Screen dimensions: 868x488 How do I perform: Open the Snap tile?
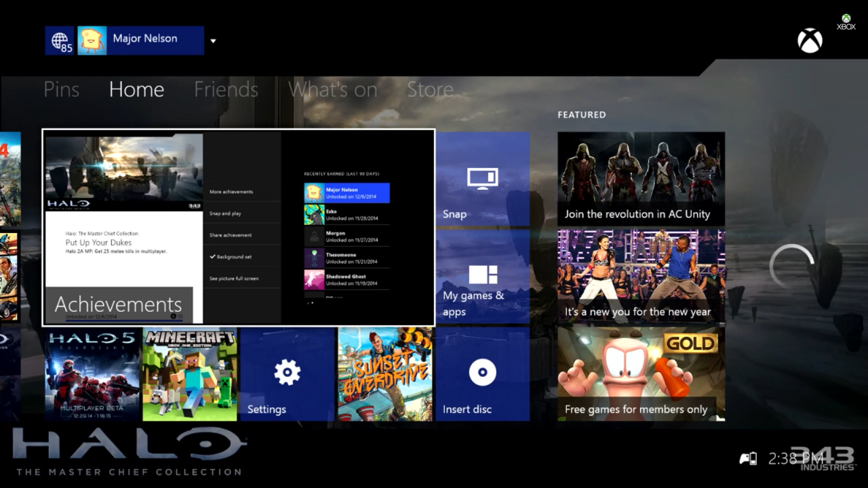pos(483,179)
